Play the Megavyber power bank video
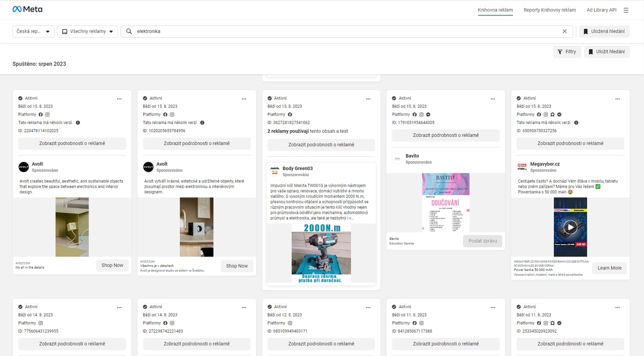This screenshot has width=644, height=356. [570, 227]
